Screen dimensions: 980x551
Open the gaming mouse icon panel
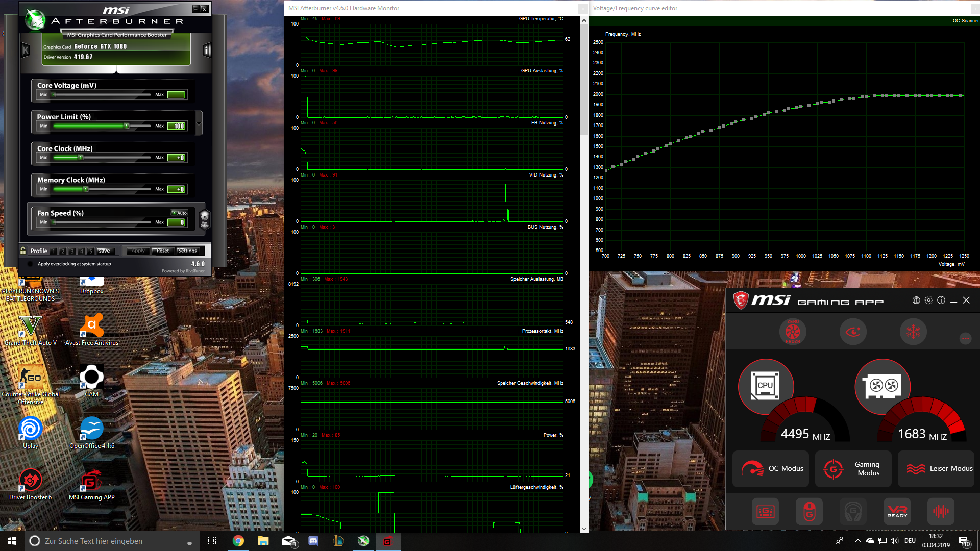coord(809,511)
